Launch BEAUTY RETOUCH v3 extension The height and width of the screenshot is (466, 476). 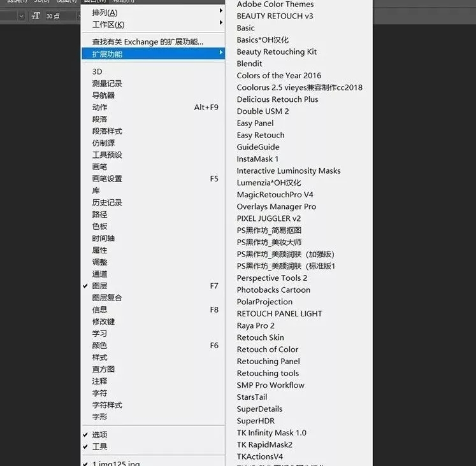pos(275,16)
